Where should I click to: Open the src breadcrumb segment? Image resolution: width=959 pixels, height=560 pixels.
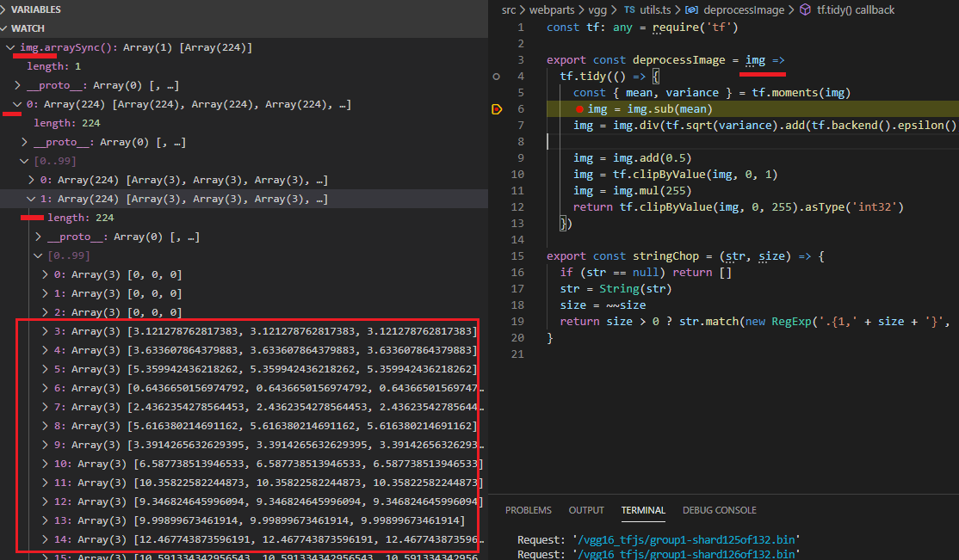509,9
